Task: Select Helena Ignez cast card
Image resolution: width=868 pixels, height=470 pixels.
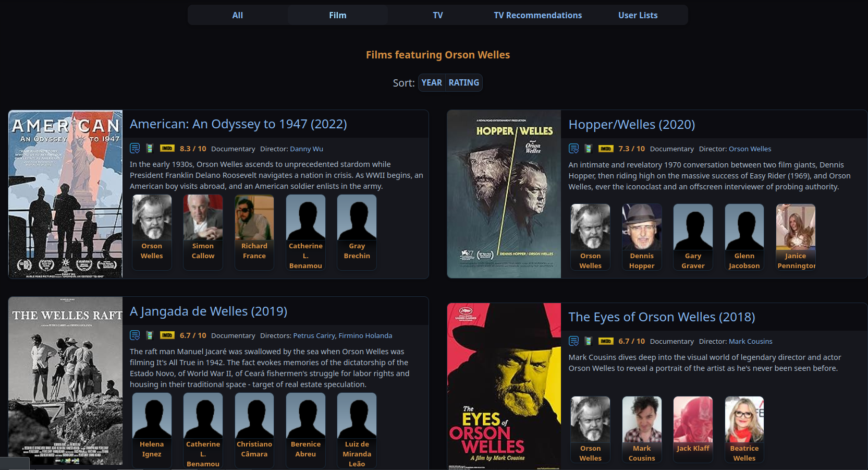Action: point(152,430)
